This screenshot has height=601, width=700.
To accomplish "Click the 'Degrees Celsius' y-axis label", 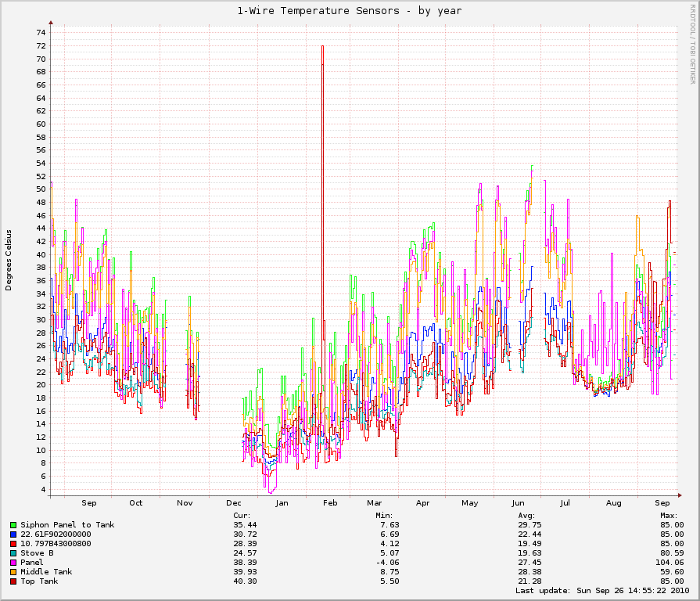I will point(9,261).
